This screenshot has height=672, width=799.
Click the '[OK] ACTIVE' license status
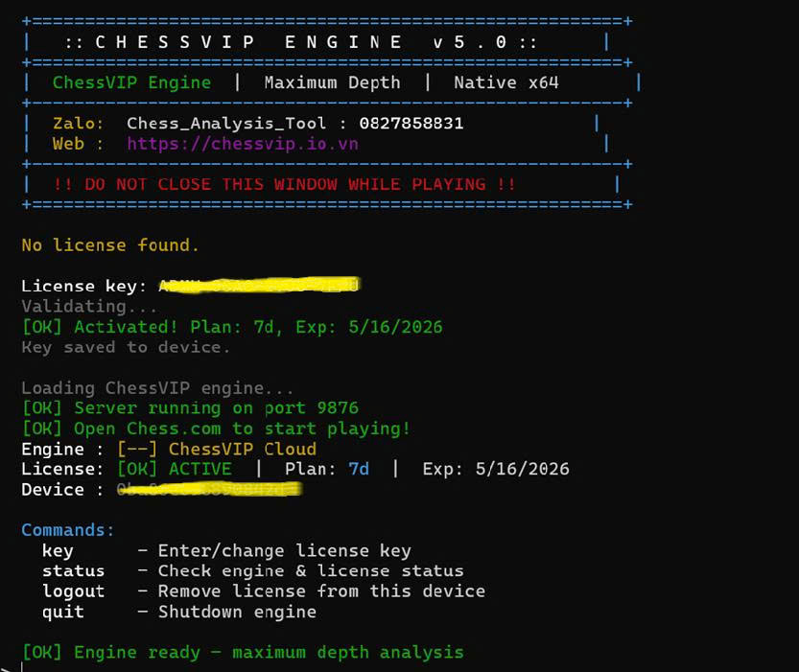pyautogui.click(x=175, y=469)
